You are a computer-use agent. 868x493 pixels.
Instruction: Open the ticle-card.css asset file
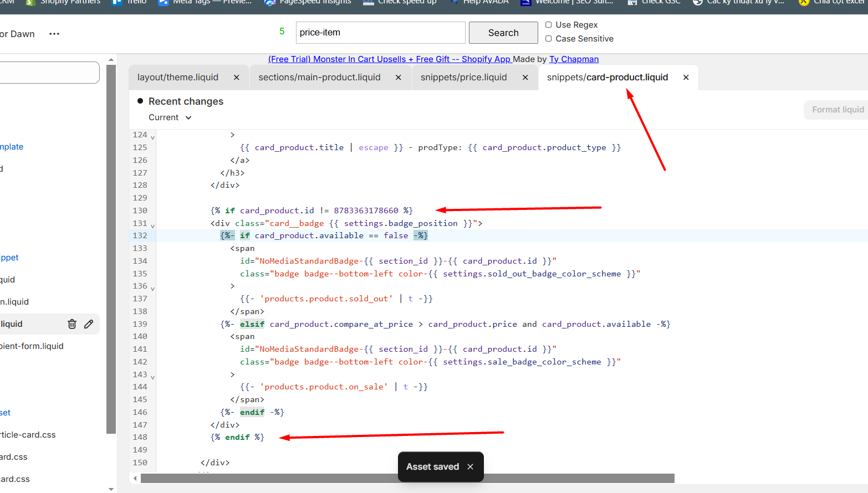pos(28,435)
